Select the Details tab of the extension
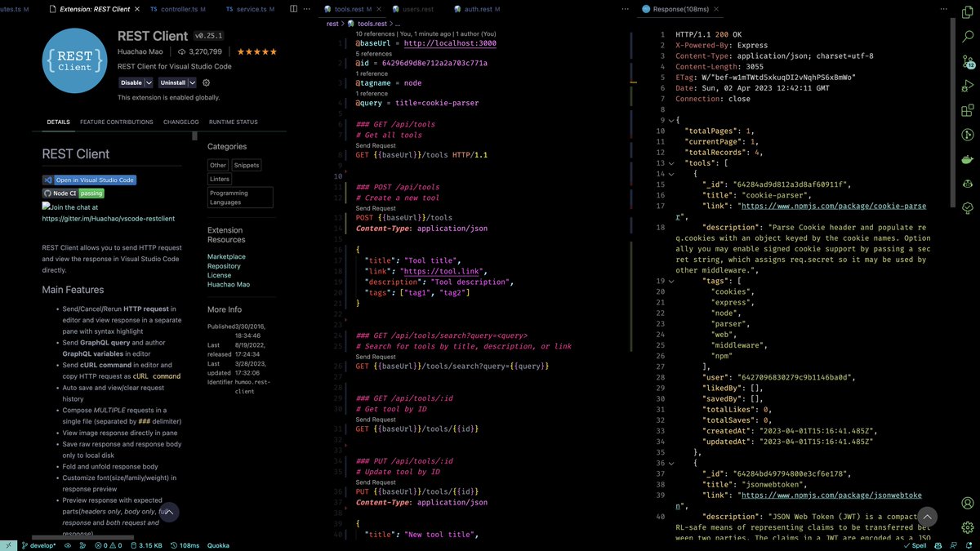The width and height of the screenshot is (980, 551). pyautogui.click(x=58, y=122)
